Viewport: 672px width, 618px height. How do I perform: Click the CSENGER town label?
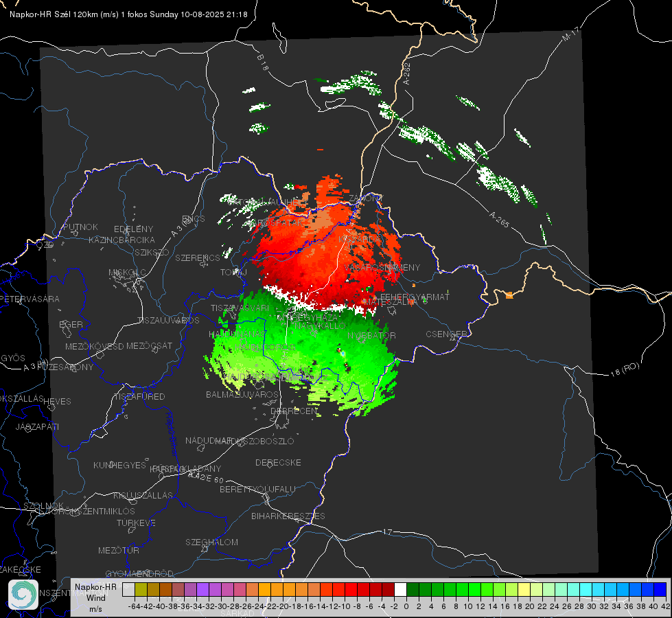pyautogui.click(x=446, y=334)
